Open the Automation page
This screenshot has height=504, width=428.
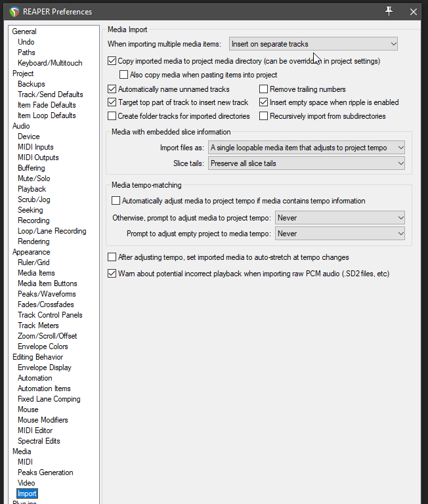35,378
